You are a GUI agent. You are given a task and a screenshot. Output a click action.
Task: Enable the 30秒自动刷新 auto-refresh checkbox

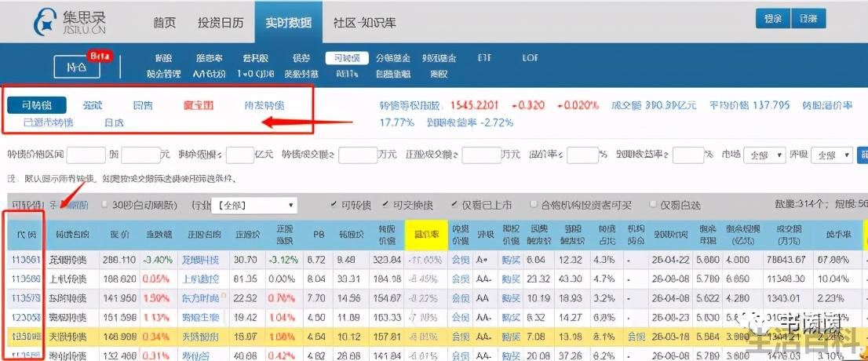[x=105, y=205]
